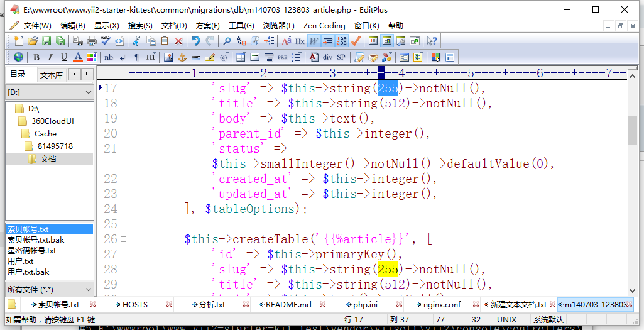
Task: Open the file filter dropdown 所有文件 (*.*)
Action: tap(50, 289)
